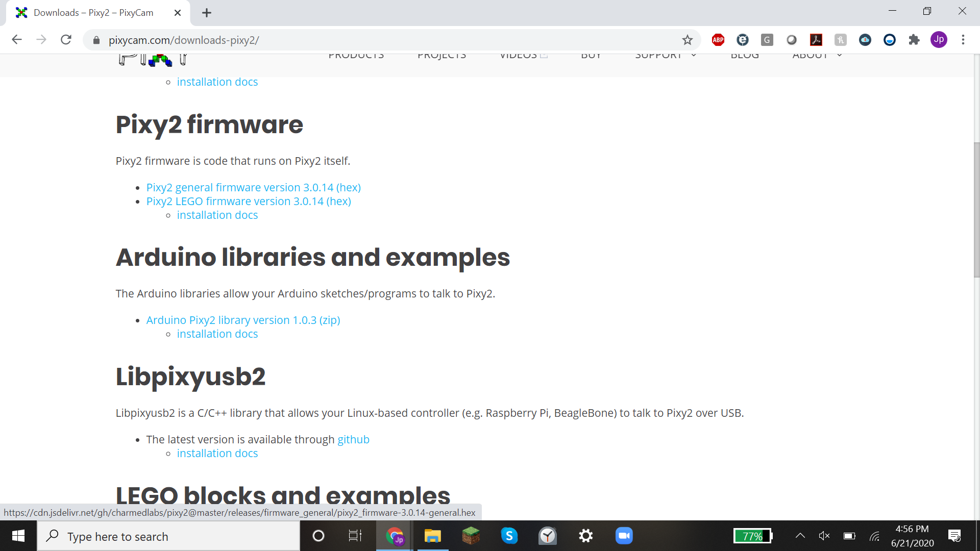Reload the current page
The width and height of the screenshot is (980, 551).
66,39
